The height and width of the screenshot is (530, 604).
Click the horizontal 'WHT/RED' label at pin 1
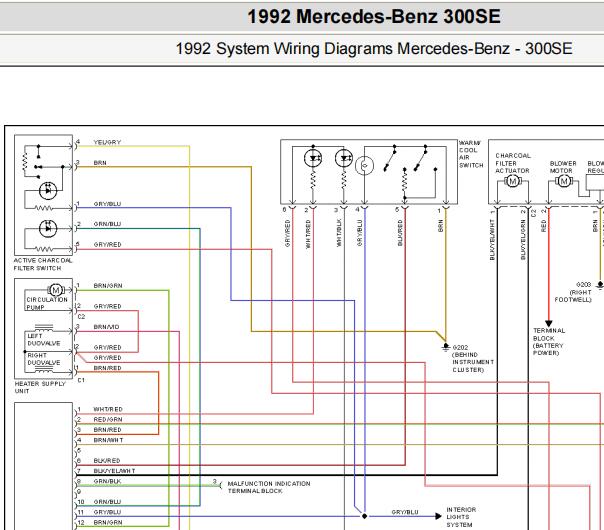point(108,409)
